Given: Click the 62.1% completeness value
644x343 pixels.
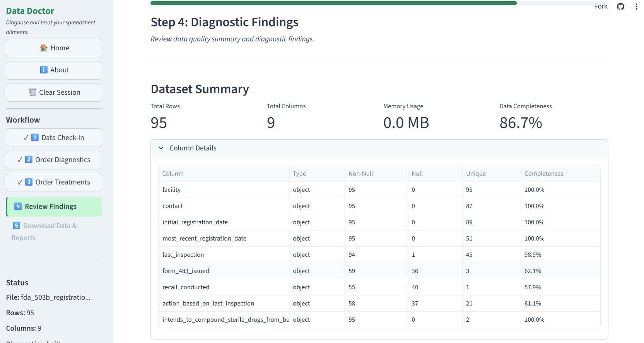Looking at the screenshot, I should point(533,271).
